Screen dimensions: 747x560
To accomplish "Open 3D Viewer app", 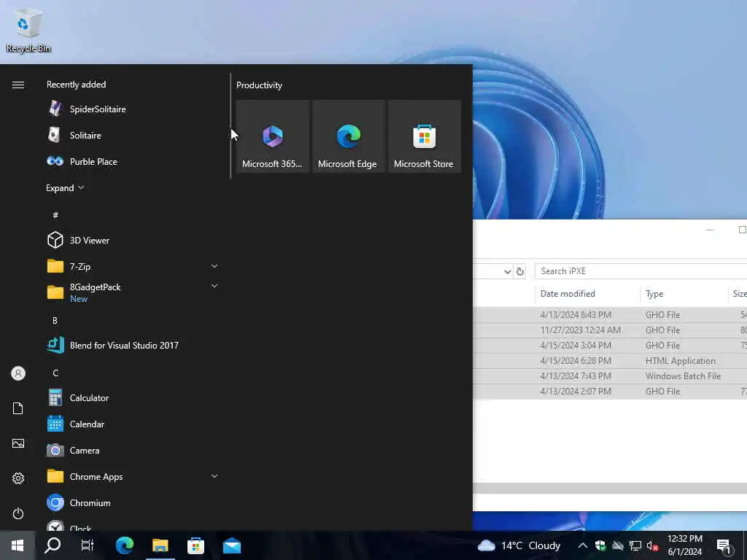I will click(133, 241).
